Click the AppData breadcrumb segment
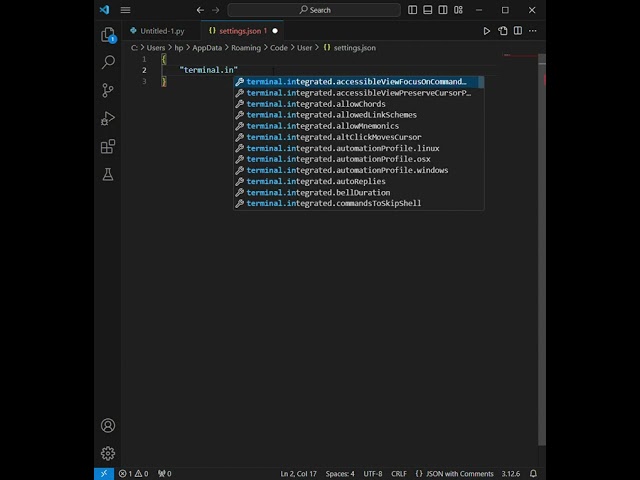640x480 pixels. (x=207, y=48)
